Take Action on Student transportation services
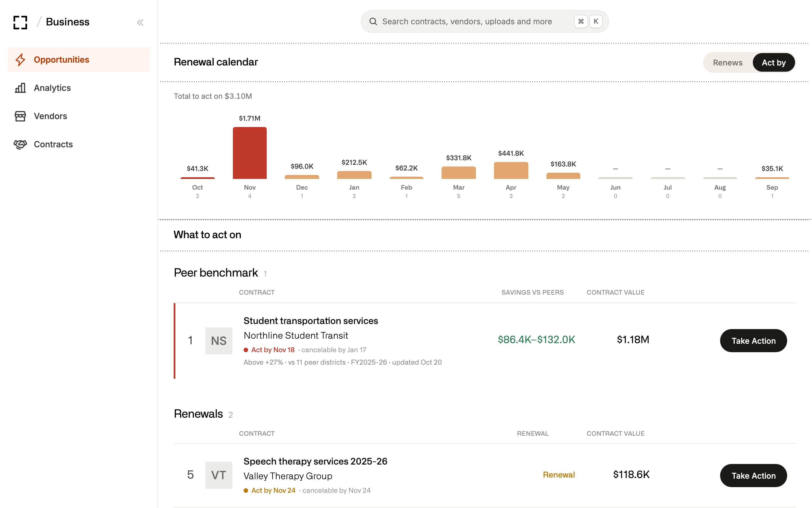Viewport: 812px width, 508px height. point(753,341)
